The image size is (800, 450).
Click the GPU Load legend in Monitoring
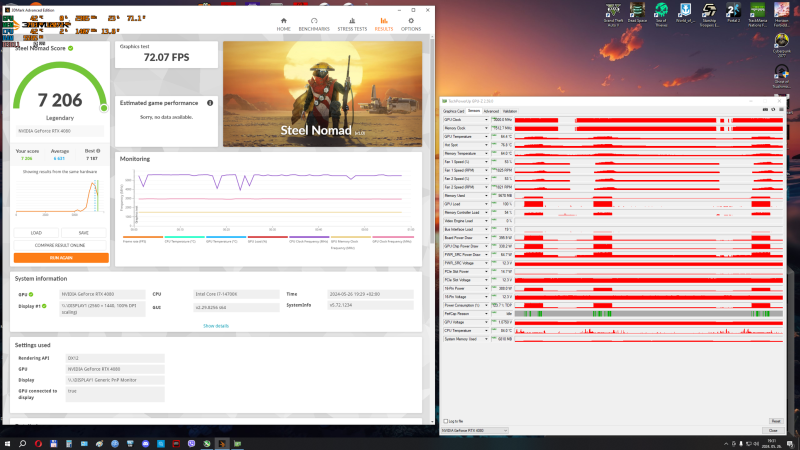(268, 239)
